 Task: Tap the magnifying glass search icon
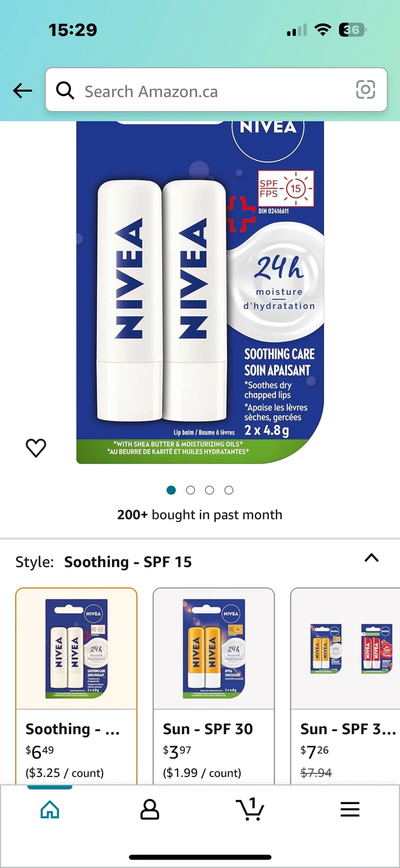(x=65, y=90)
